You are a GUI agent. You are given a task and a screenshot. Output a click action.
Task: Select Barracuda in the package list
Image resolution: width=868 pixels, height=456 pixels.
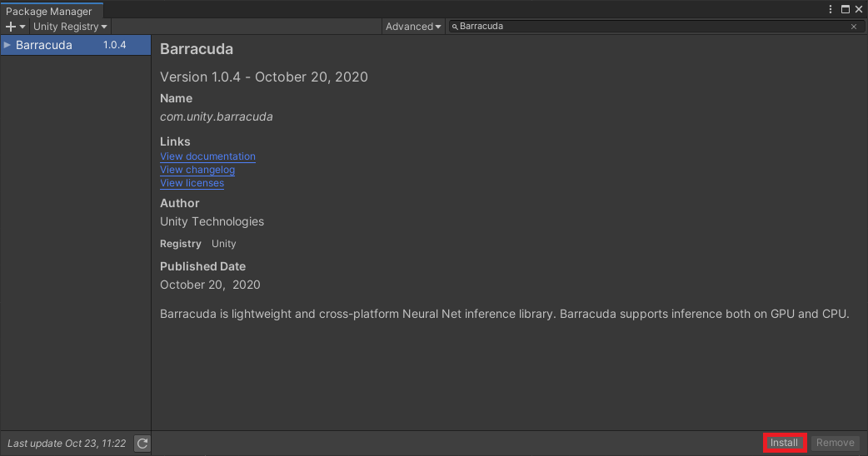tap(76, 45)
